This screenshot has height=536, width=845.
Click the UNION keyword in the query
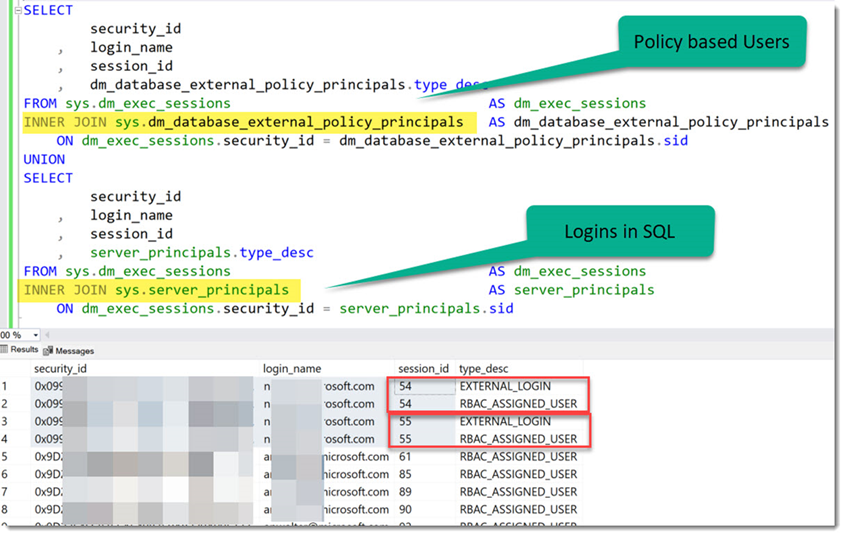(x=44, y=159)
